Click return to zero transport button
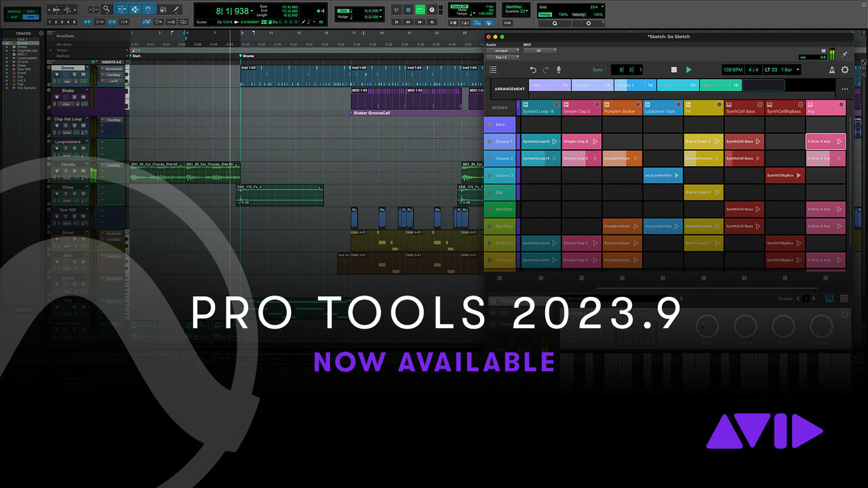The image size is (868, 488). (397, 22)
